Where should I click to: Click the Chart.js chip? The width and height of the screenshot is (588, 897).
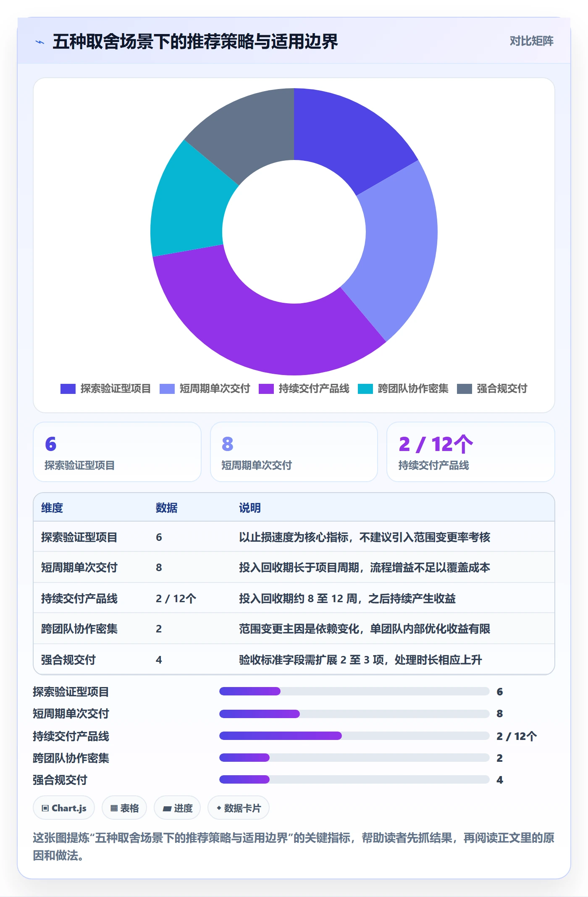click(64, 808)
